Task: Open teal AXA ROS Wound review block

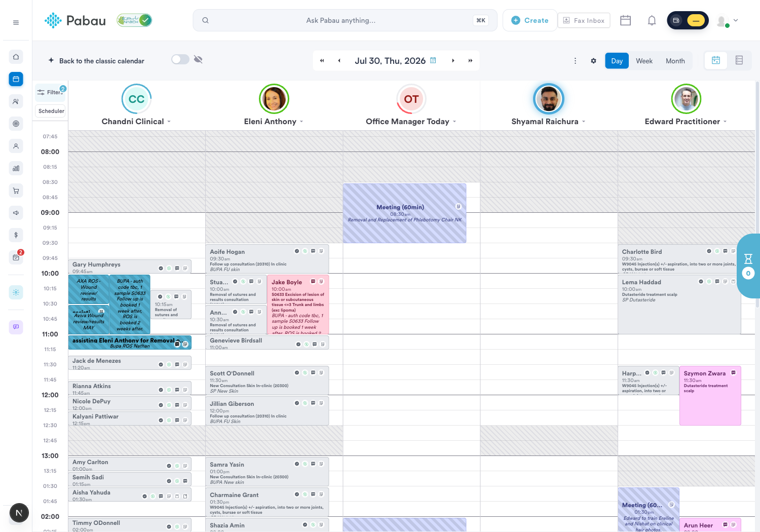Action: click(x=89, y=289)
